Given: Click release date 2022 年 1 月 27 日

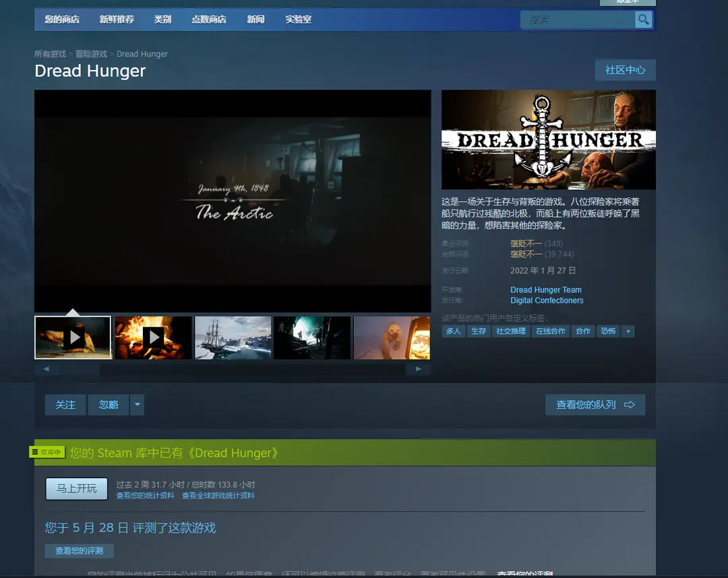Looking at the screenshot, I should (543, 270).
